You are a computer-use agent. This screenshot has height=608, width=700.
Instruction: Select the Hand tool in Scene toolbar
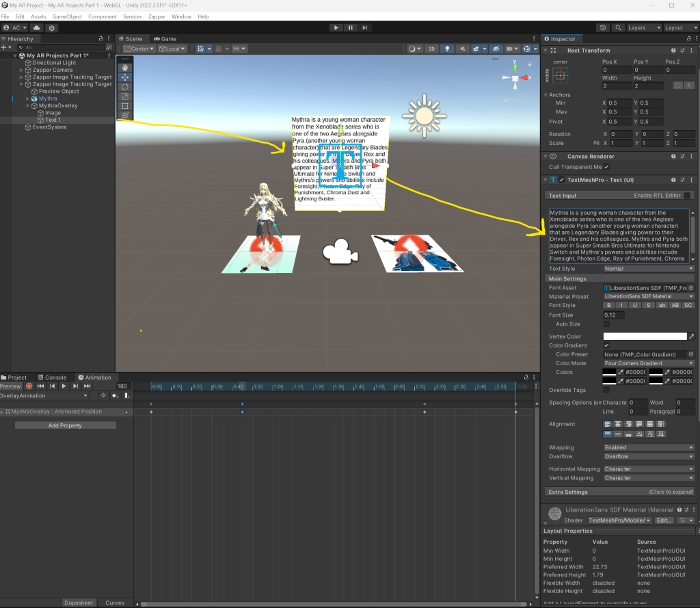pyautogui.click(x=124, y=68)
